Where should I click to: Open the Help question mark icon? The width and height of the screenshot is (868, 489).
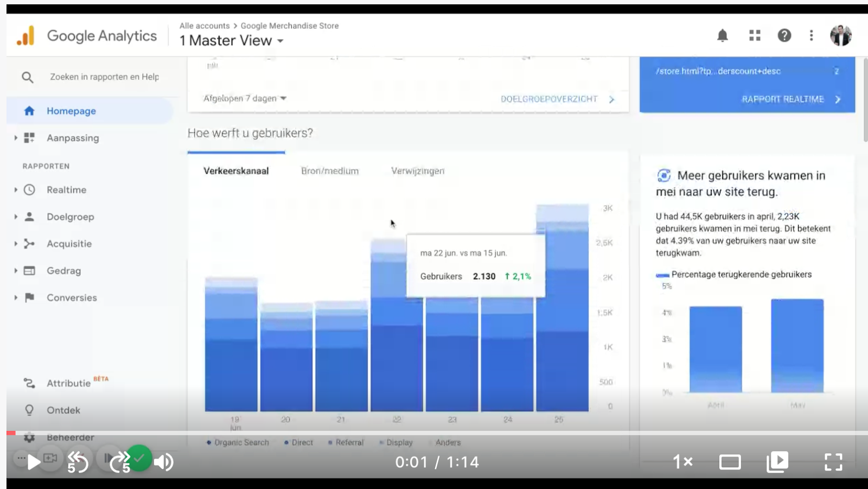point(784,36)
